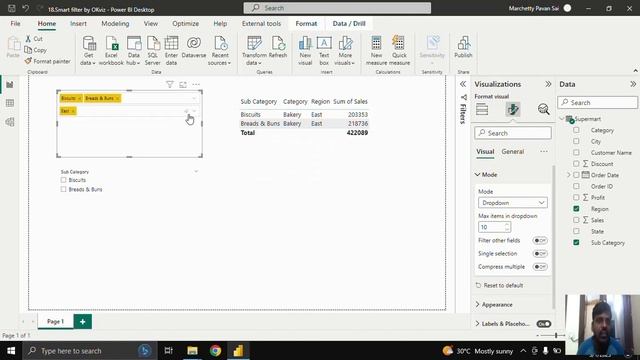Check the Category field checkbox
The width and height of the screenshot is (640, 360).
576,130
